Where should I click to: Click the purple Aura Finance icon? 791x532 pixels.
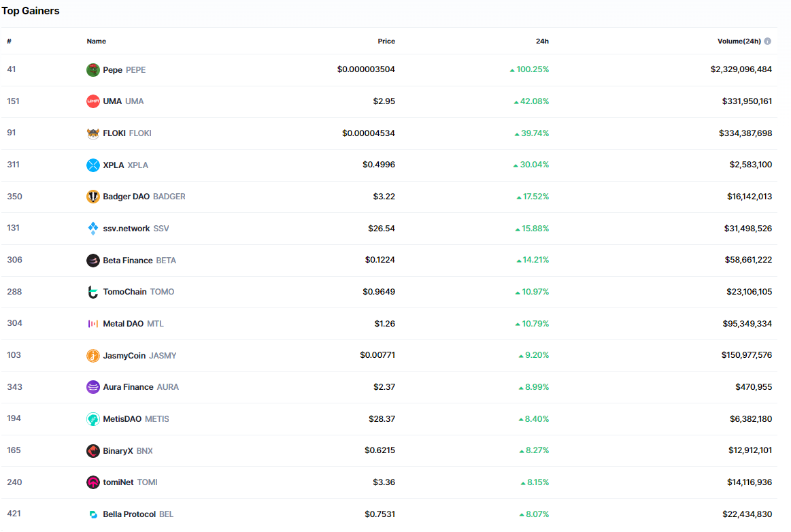pos(93,387)
